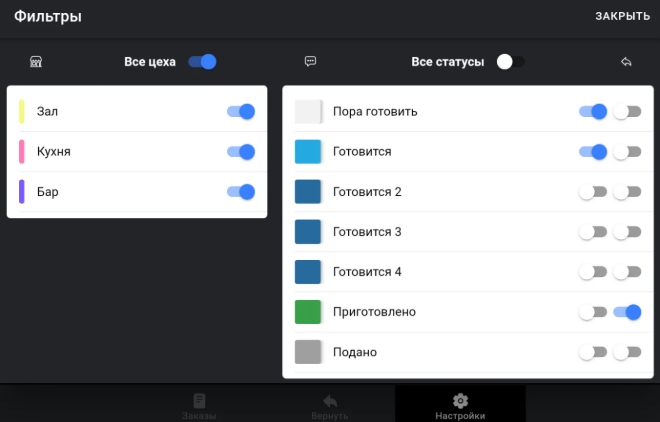Viewport: 660px width, 422px height.
Task: Click the workshop store icon above the list
Action: pyautogui.click(x=36, y=62)
